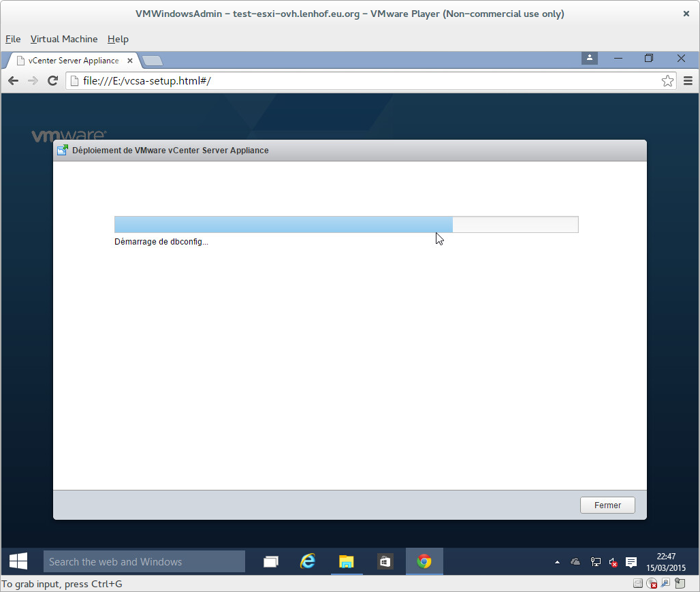This screenshot has width=700, height=592.
Task: Open Task View on taskbar
Action: click(271, 561)
